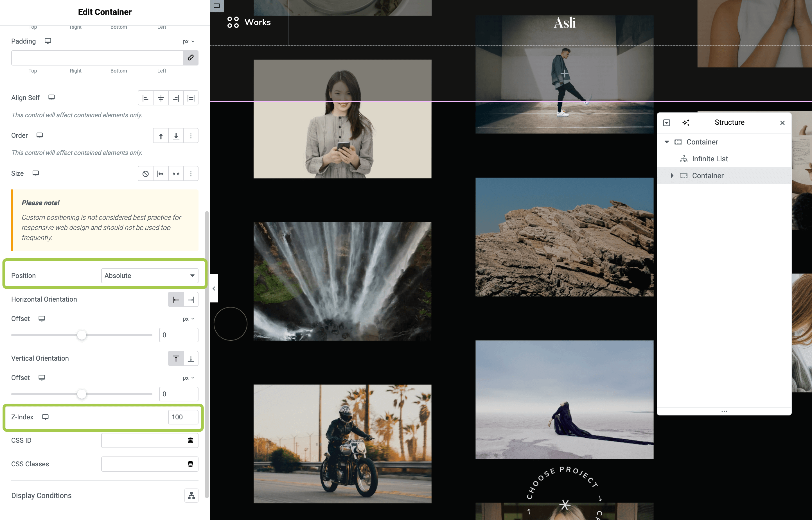
Task: Click the padding link values icon
Action: pos(191,58)
